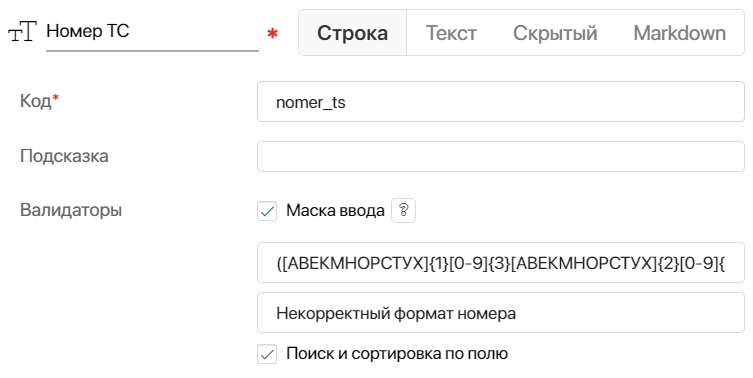Screen dimensions: 753x378
Task: Select the Строка tab
Action: (352, 33)
